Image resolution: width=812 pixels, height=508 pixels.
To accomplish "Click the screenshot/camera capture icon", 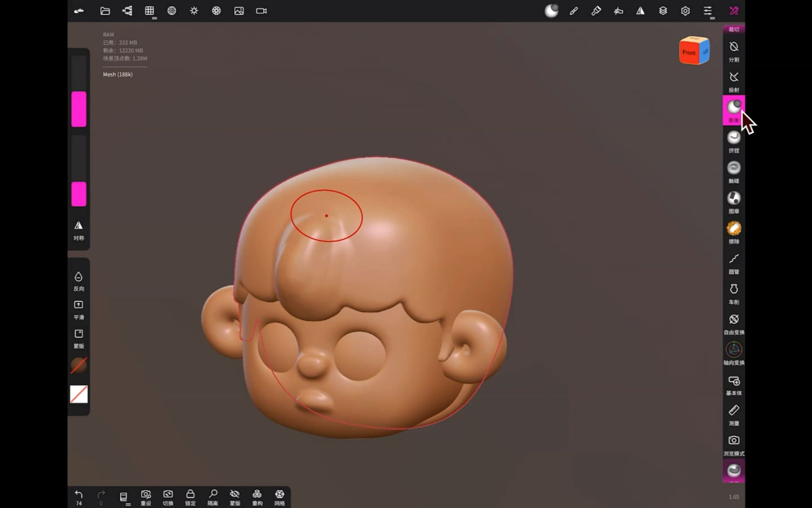I will tap(734, 441).
